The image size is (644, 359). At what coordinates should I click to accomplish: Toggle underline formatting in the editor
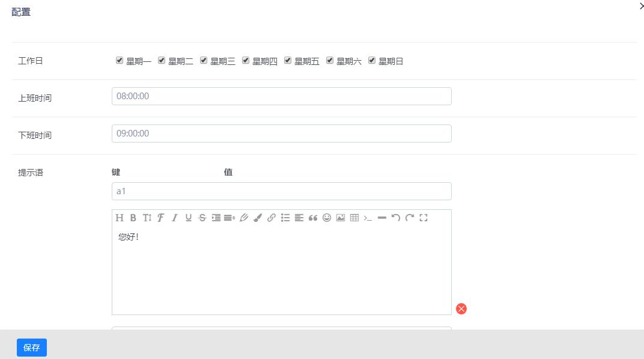189,218
